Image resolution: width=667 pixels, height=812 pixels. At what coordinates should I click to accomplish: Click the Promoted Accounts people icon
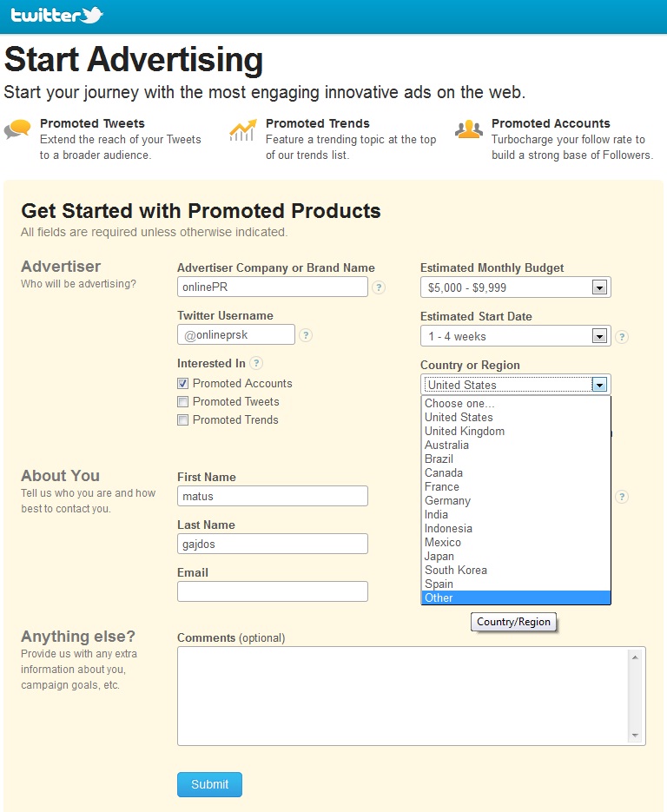click(469, 129)
